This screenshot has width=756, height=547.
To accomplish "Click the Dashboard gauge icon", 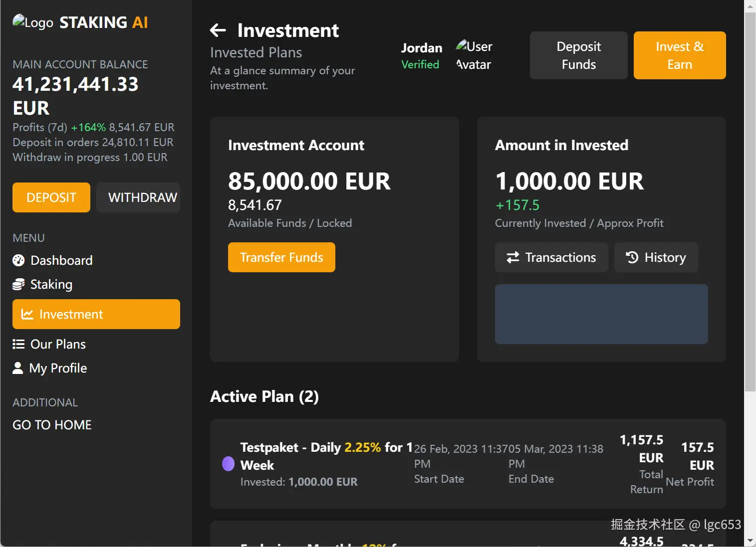I will coord(18,260).
